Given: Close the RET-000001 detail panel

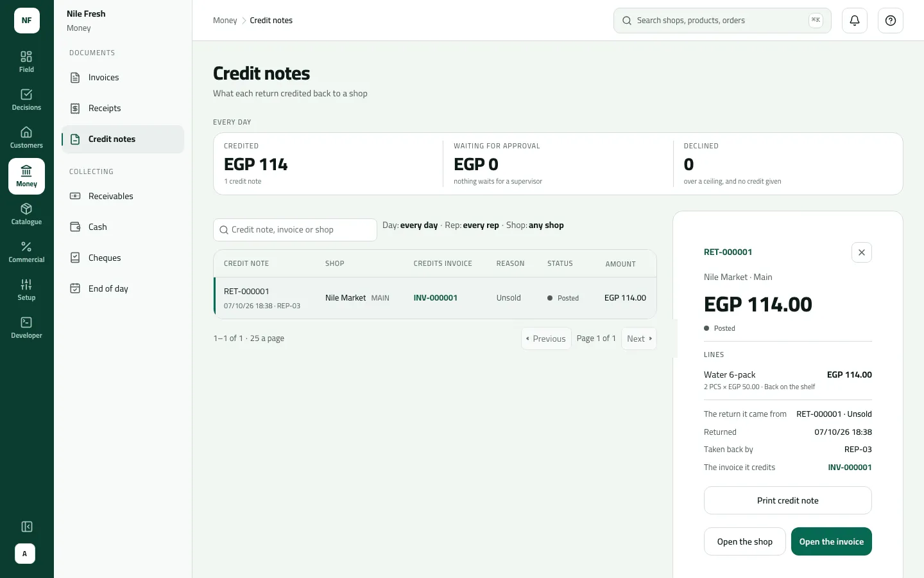Looking at the screenshot, I should 862,252.
